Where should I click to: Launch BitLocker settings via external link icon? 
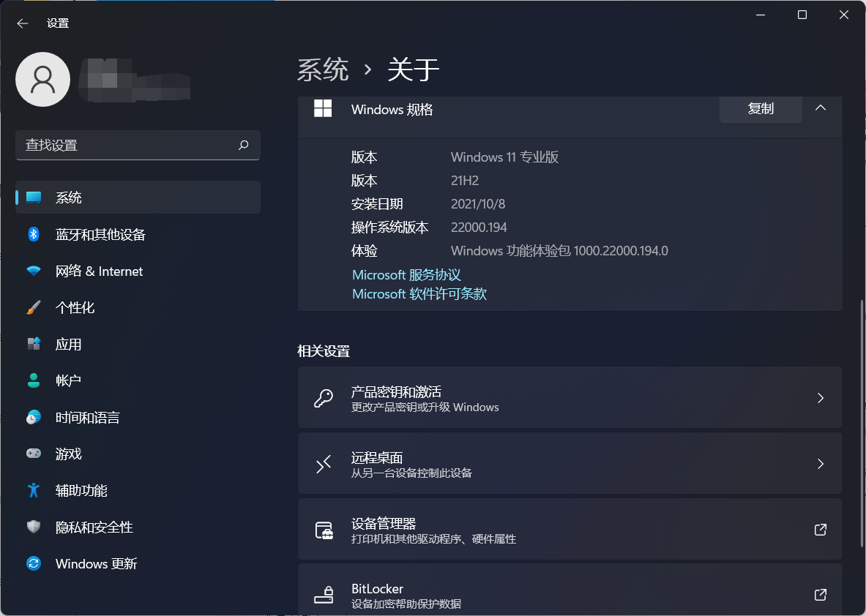(x=820, y=595)
